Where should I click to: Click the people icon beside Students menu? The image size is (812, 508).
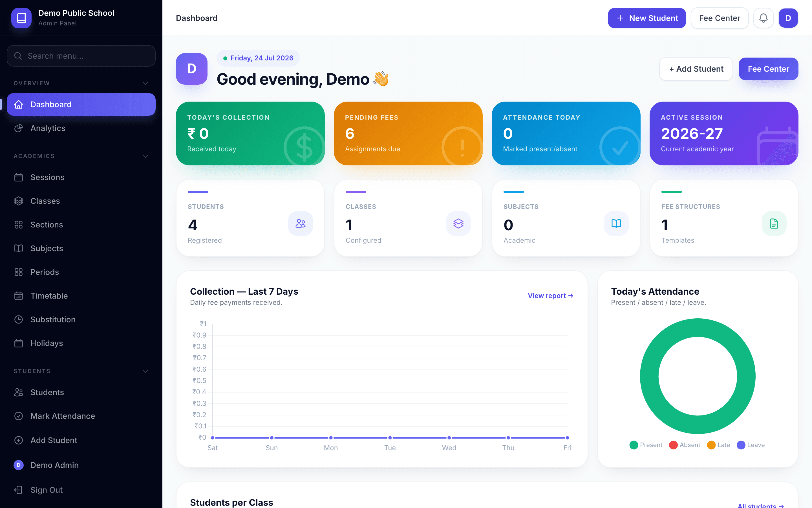[x=19, y=392]
